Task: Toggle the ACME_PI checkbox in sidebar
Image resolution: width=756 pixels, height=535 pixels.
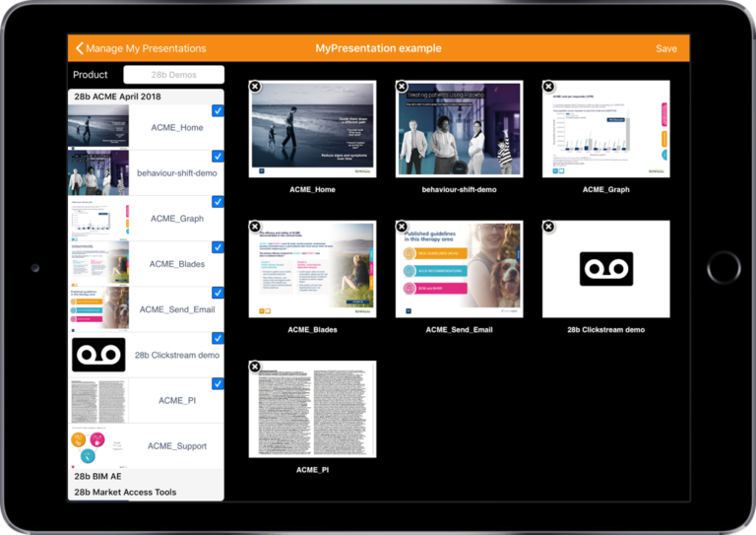Action: (218, 383)
